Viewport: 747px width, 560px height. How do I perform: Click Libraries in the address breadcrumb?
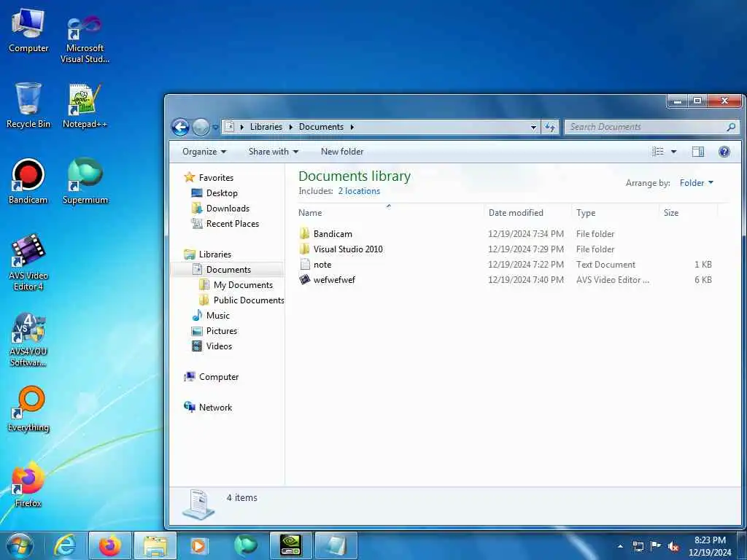coord(266,127)
